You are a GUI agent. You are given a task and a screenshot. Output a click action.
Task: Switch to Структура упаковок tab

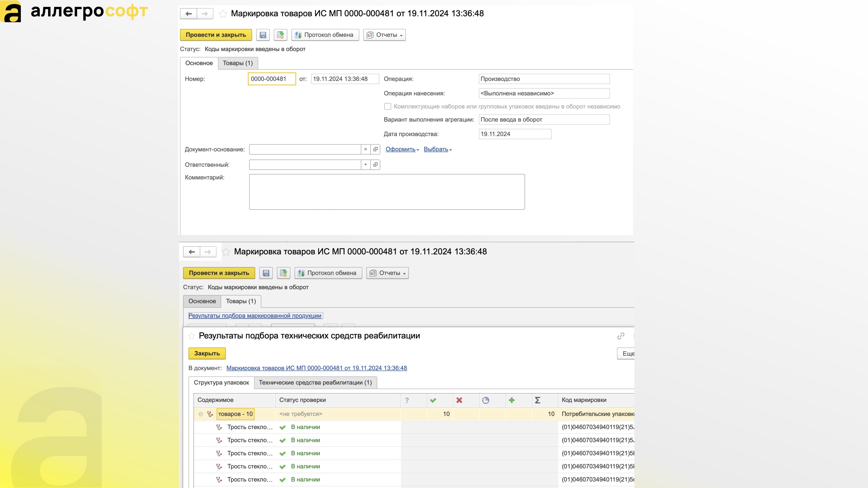221,383
